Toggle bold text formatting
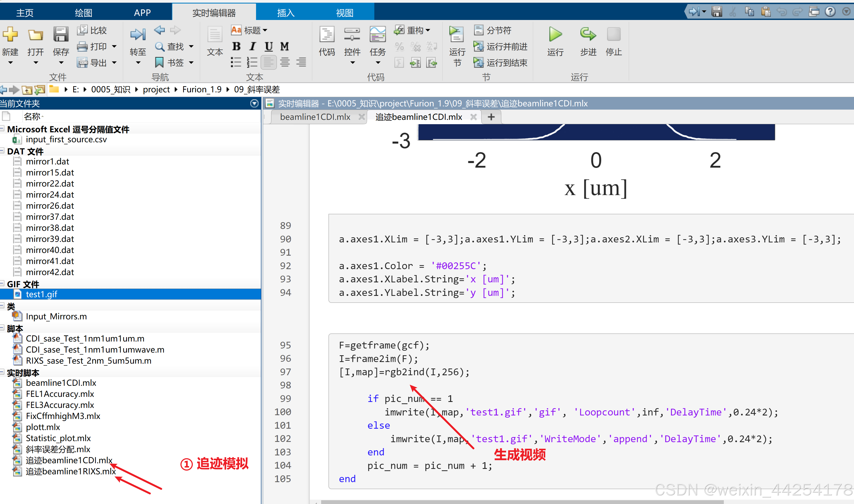This screenshot has height=504, width=854. (x=236, y=46)
